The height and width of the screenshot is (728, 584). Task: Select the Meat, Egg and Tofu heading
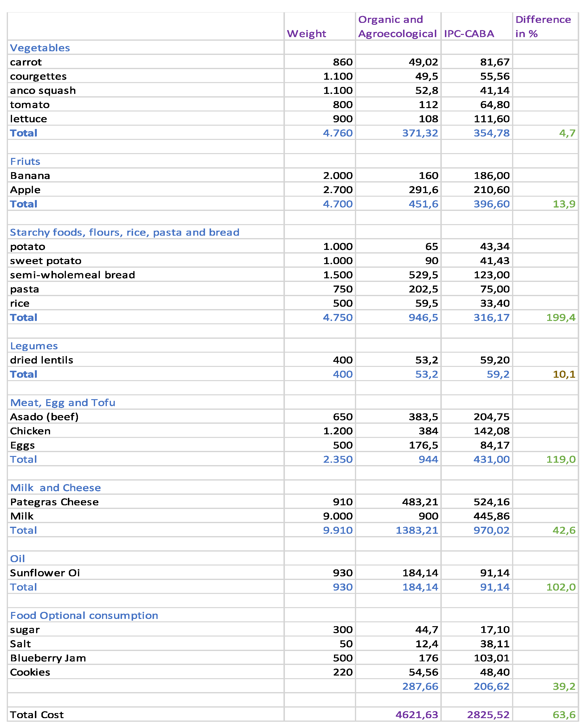(x=63, y=403)
